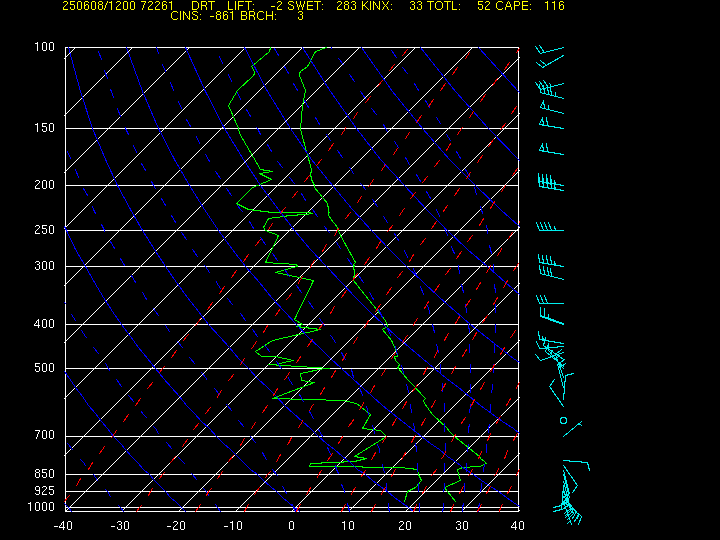Click the CAPE: label
This screenshot has height=540, width=720.
[x=514, y=6]
